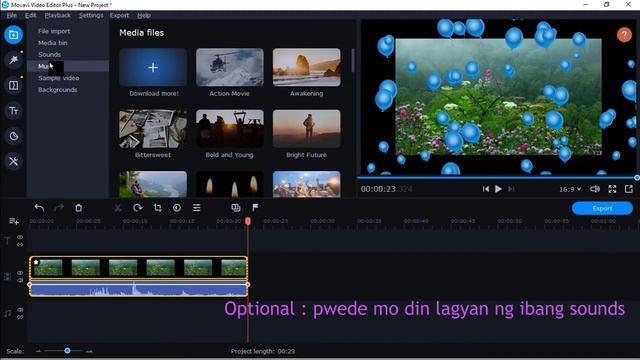The image size is (640, 360).
Task: Select the Awakening music thumbnail
Action: pyautogui.click(x=307, y=67)
